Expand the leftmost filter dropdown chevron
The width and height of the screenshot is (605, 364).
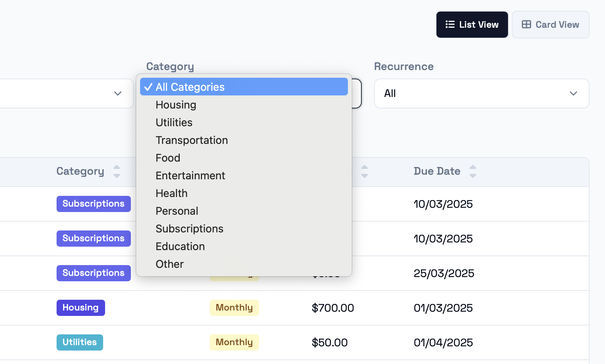coord(118,94)
